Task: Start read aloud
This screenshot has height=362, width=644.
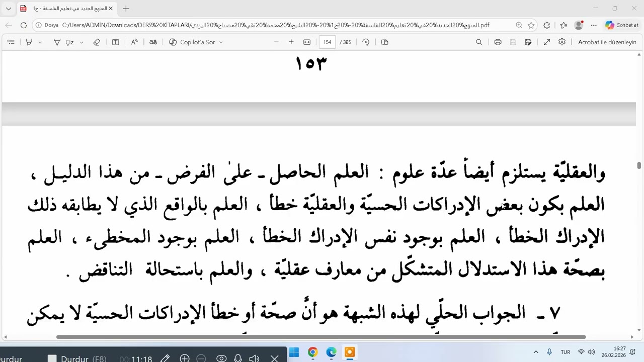Action: 134,42
